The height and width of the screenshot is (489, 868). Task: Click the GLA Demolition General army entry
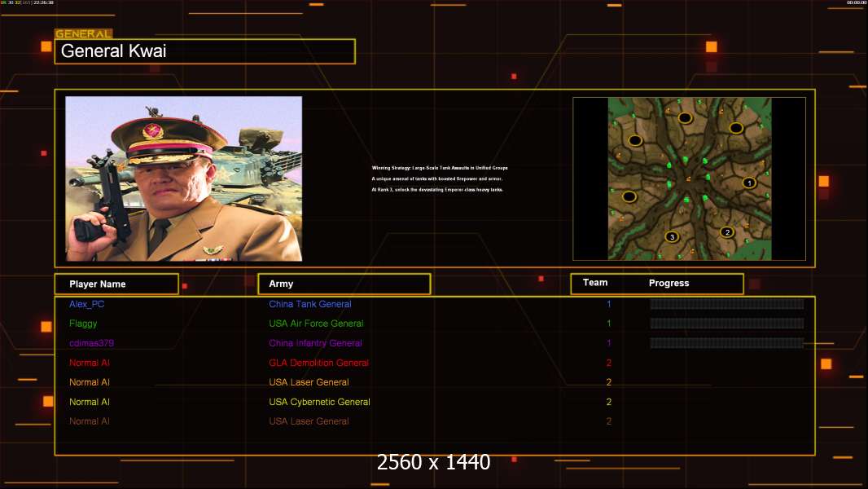318,363
